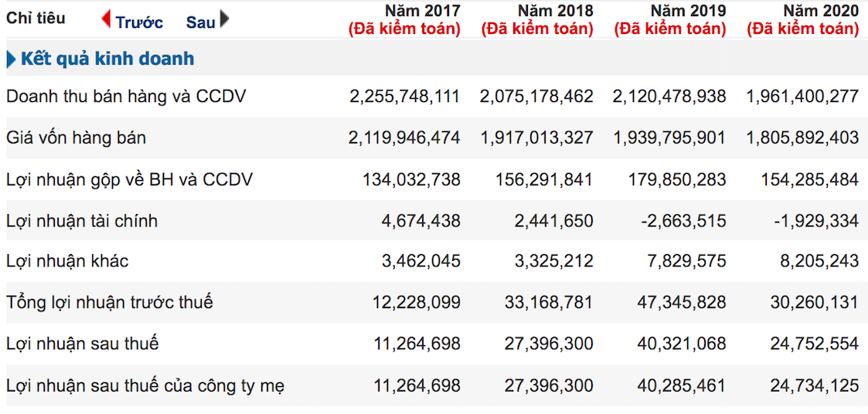Click the Tổng lợi nhuận trước thuế label

(109, 302)
